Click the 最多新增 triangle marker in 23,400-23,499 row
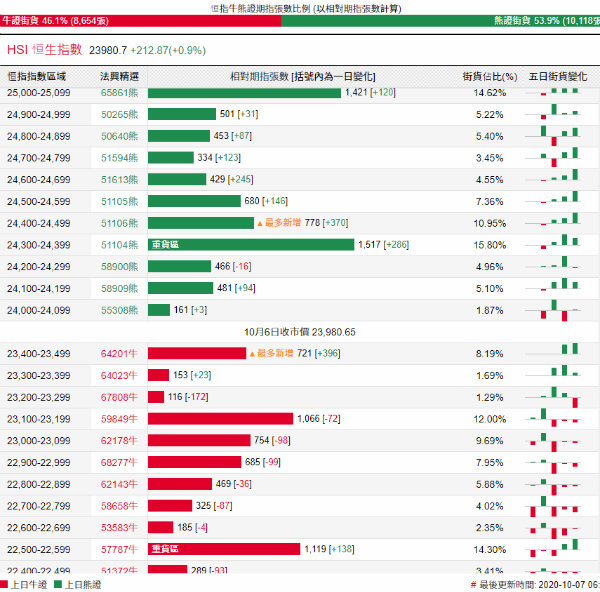The height and width of the screenshot is (592, 600). (x=252, y=354)
